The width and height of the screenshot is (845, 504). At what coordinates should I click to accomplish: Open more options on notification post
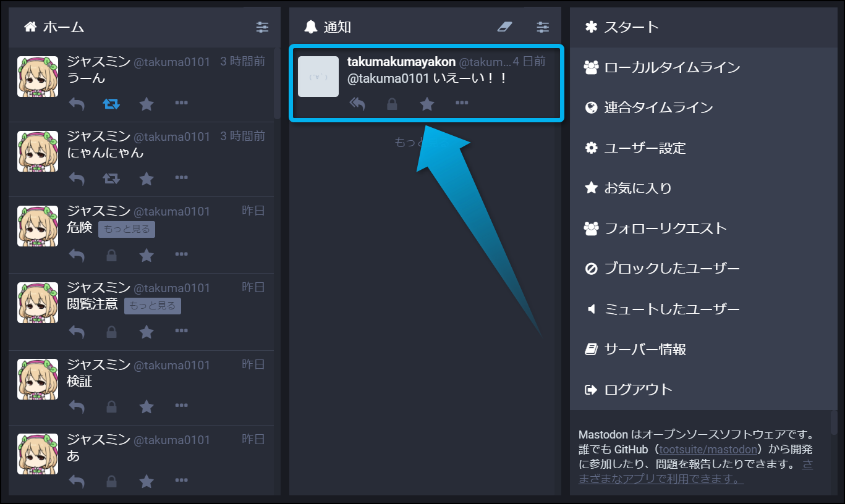[462, 103]
